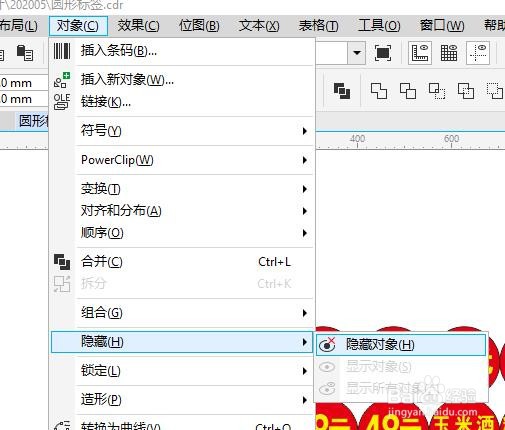Open the 文本(X) menu
The height and width of the screenshot is (430, 505).
[259, 26]
